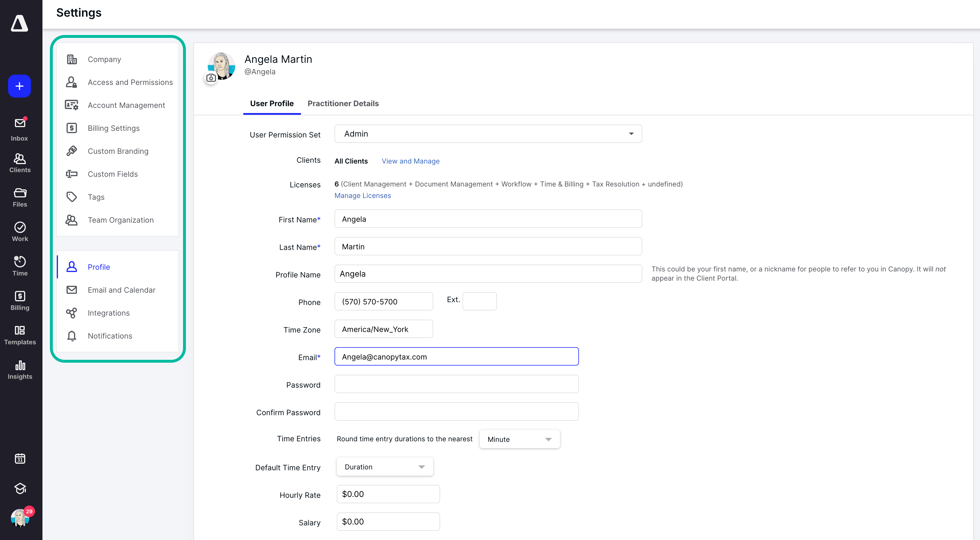Open the graduation cap learning icon
Image resolution: width=980 pixels, height=540 pixels.
[x=20, y=488]
